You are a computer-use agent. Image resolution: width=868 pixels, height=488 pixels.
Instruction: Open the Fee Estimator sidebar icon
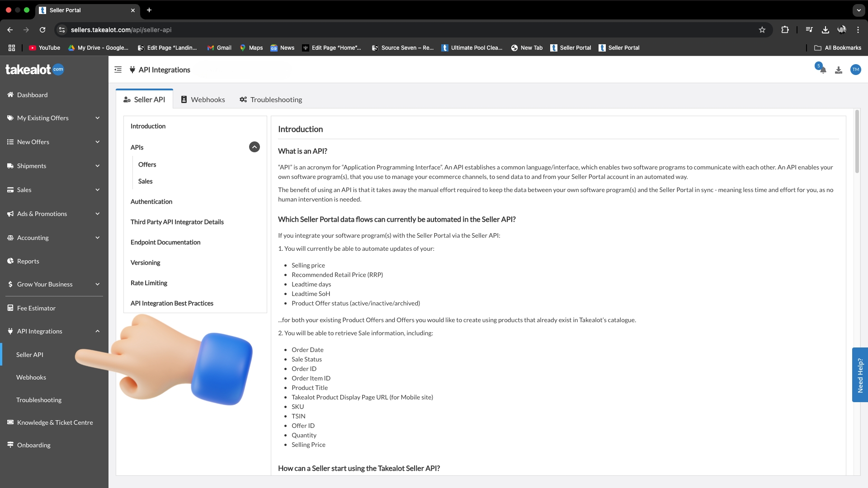coord(10,308)
